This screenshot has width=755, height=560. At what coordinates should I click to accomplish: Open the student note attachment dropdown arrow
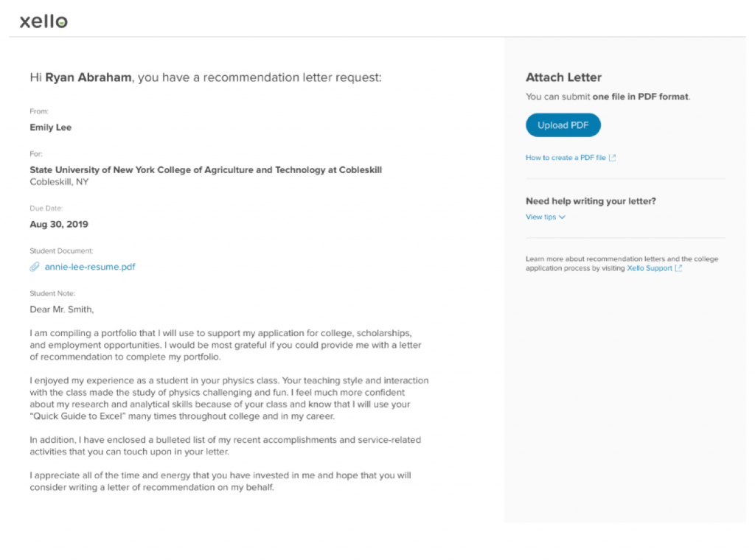pyautogui.click(x=563, y=217)
